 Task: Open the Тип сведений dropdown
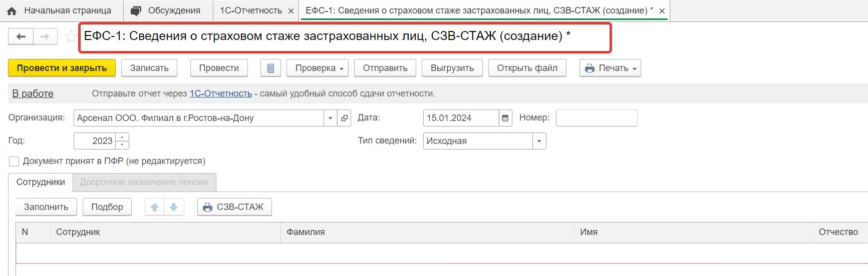click(539, 141)
